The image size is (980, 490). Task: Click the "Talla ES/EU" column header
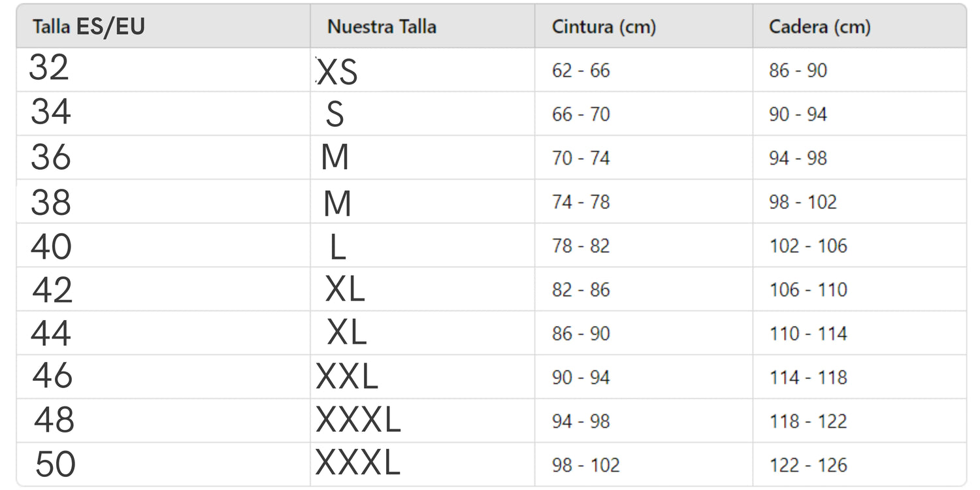(88, 27)
